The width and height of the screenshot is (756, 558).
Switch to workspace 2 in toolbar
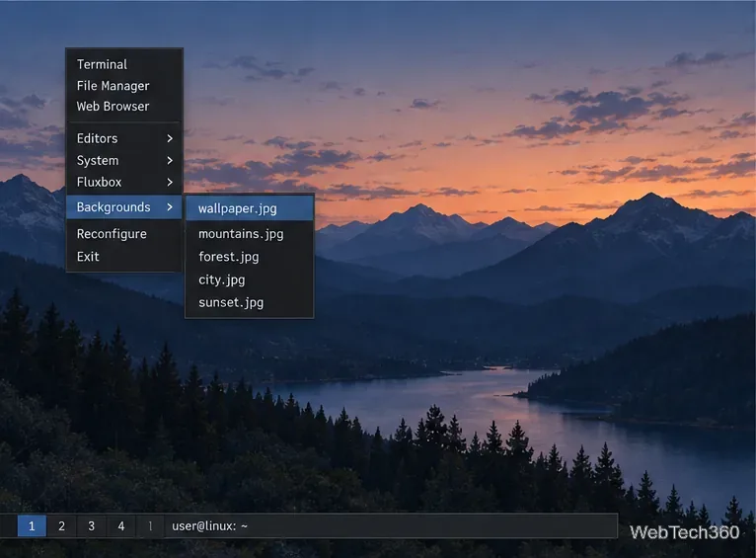(62, 525)
